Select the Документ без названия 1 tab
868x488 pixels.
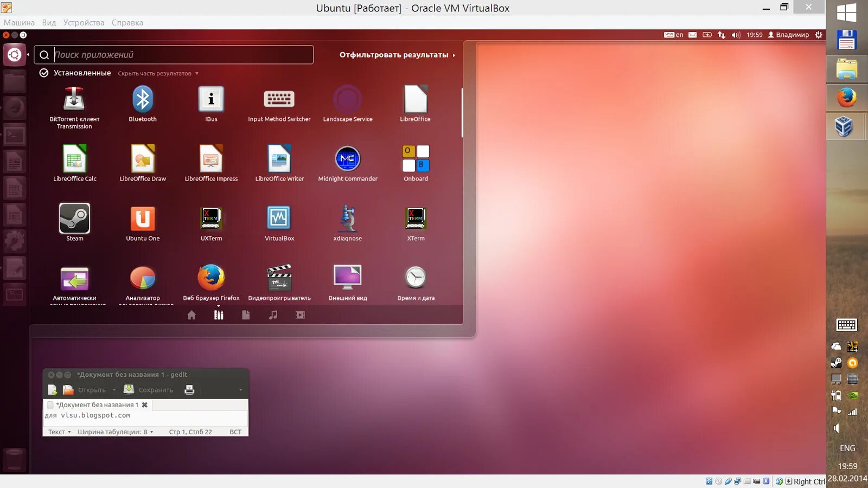98,405
